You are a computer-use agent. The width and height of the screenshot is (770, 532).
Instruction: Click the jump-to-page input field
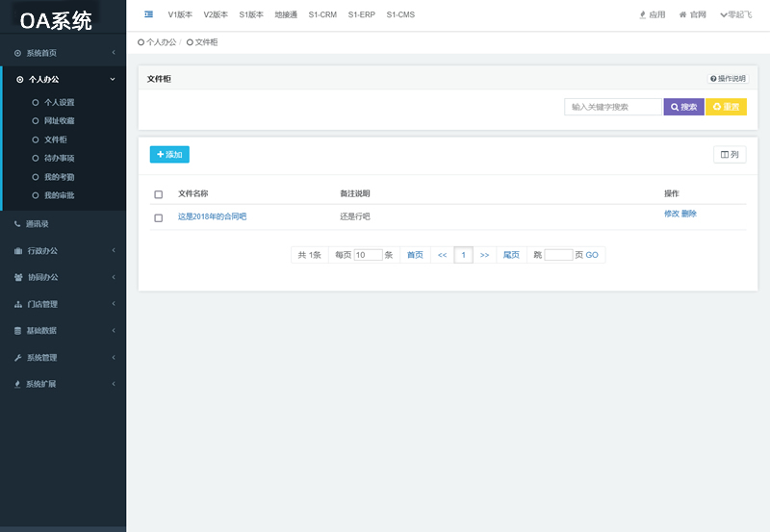[558, 255]
